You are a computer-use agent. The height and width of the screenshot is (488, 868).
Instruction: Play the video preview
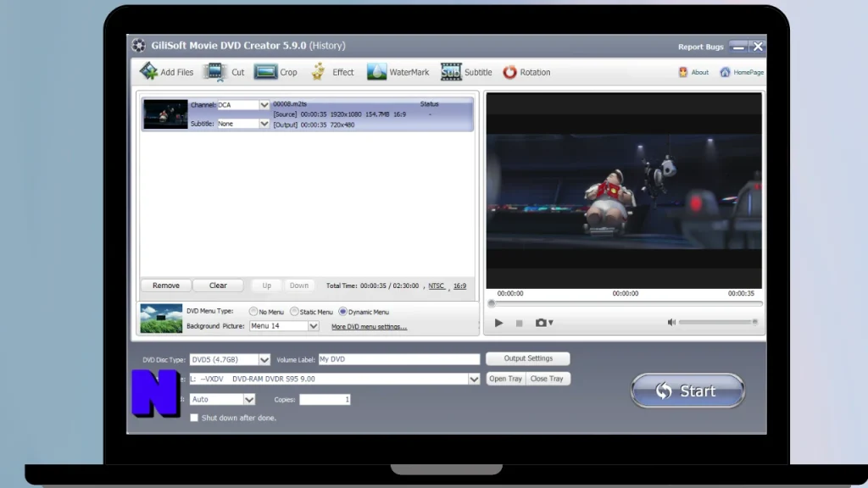point(498,323)
